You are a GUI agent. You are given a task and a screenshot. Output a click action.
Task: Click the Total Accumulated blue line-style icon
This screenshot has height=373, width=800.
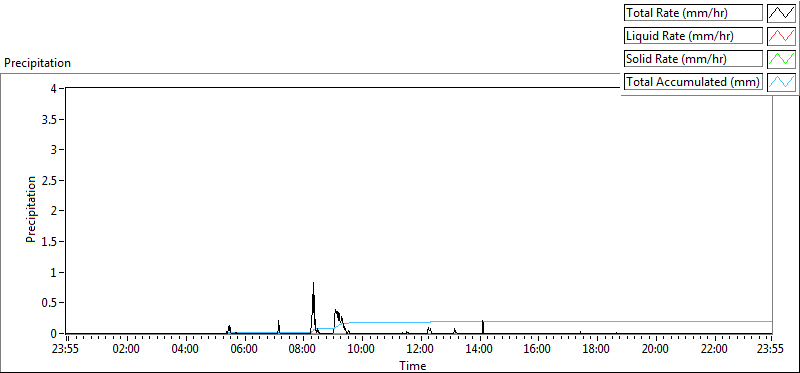tap(781, 82)
